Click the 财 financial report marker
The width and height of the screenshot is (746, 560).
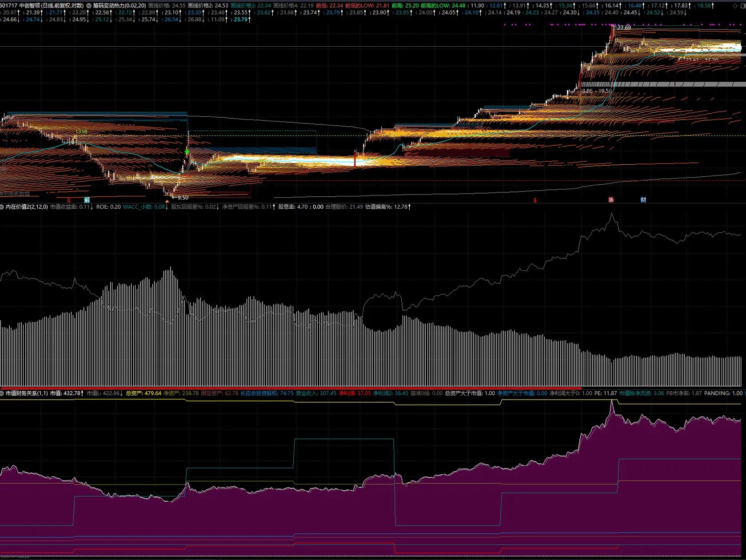pyautogui.click(x=643, y=200)
